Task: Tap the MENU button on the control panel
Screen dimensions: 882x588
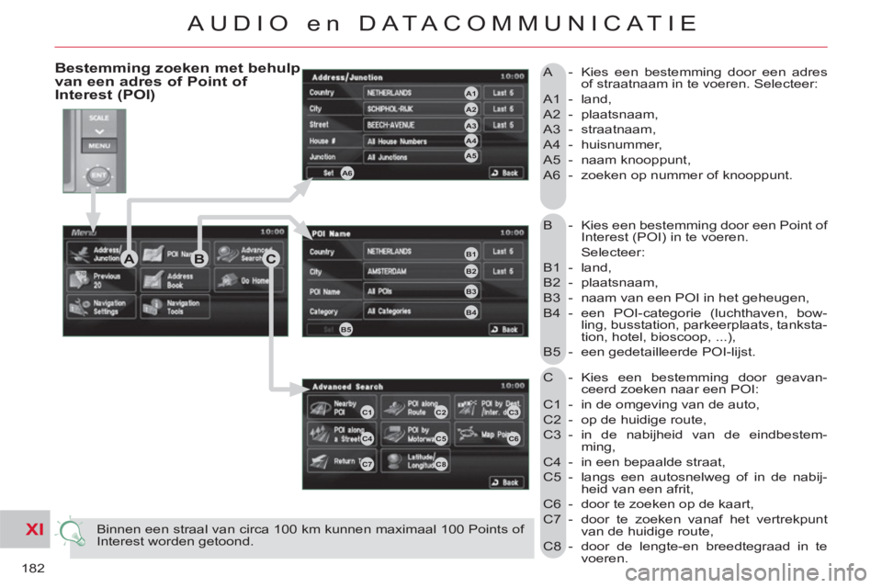Action: 99,146
